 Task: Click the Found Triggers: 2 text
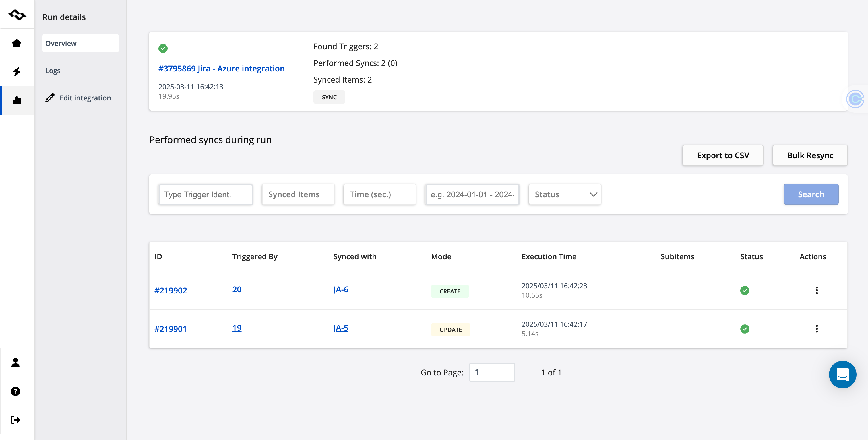[x=346, y=46]
